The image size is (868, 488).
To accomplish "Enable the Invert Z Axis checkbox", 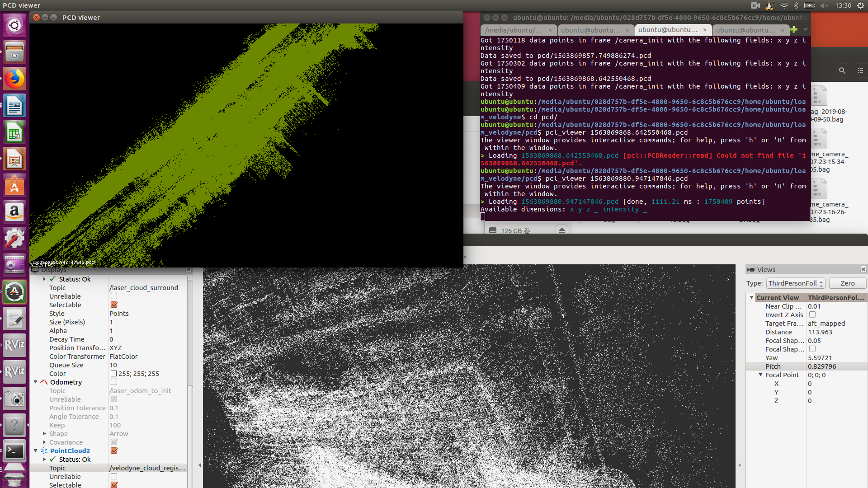I will tap(812, 315).
